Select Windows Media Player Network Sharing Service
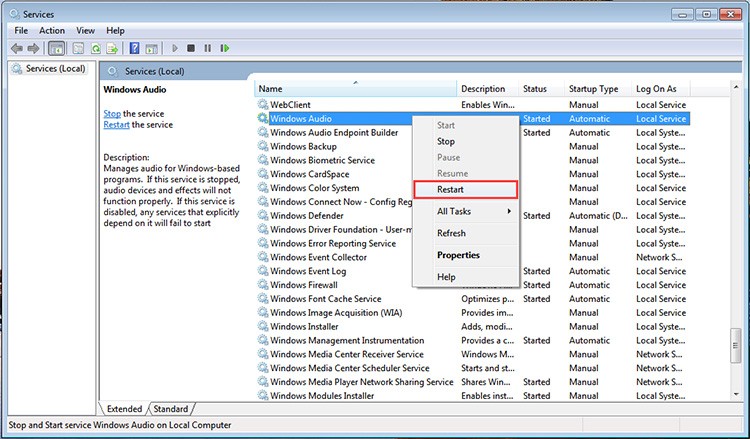Viewport: 750px width, 439px height. point(472,382)
